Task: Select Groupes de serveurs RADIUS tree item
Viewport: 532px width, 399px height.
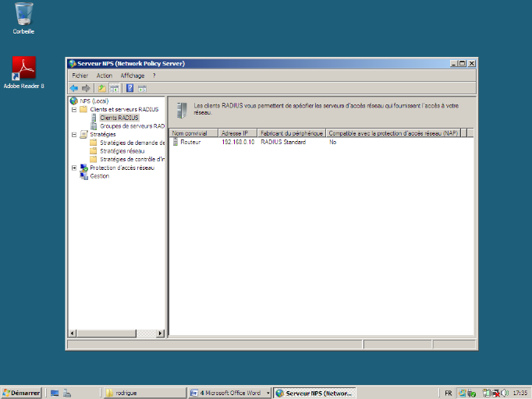Action: tap(132, 125)
